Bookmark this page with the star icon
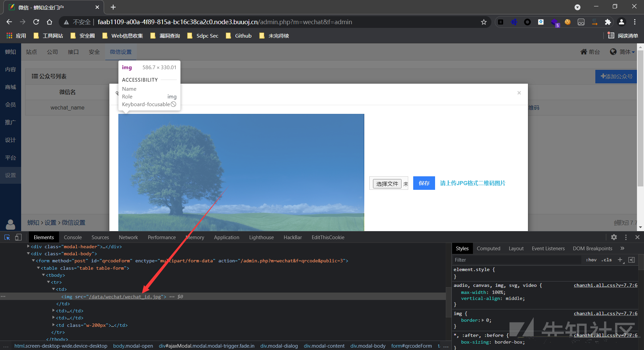 click(x=484, y=22)
